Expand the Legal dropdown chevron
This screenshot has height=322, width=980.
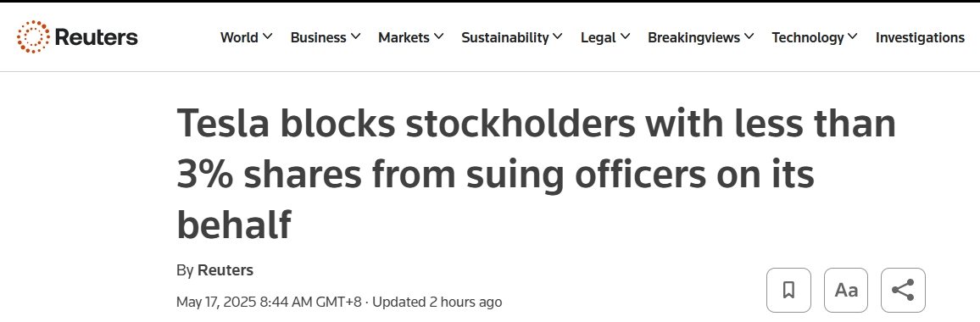pyautogui.click(x=626, y=37)
